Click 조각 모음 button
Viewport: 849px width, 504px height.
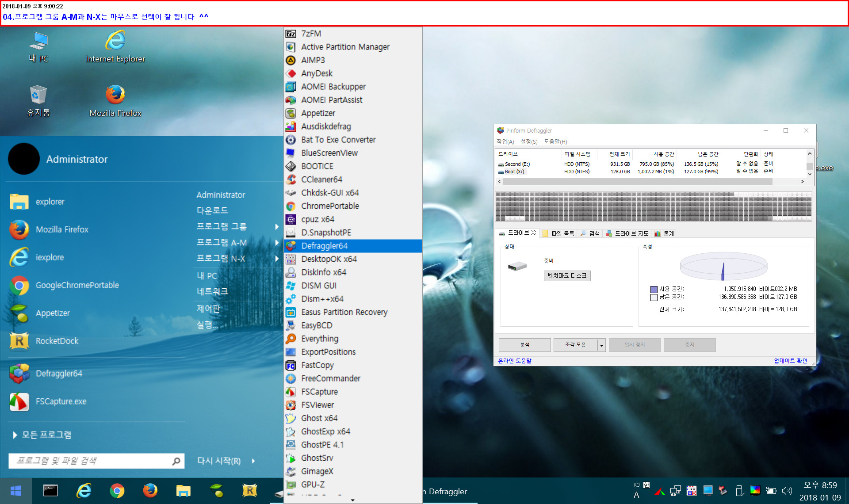click(575, 345)
